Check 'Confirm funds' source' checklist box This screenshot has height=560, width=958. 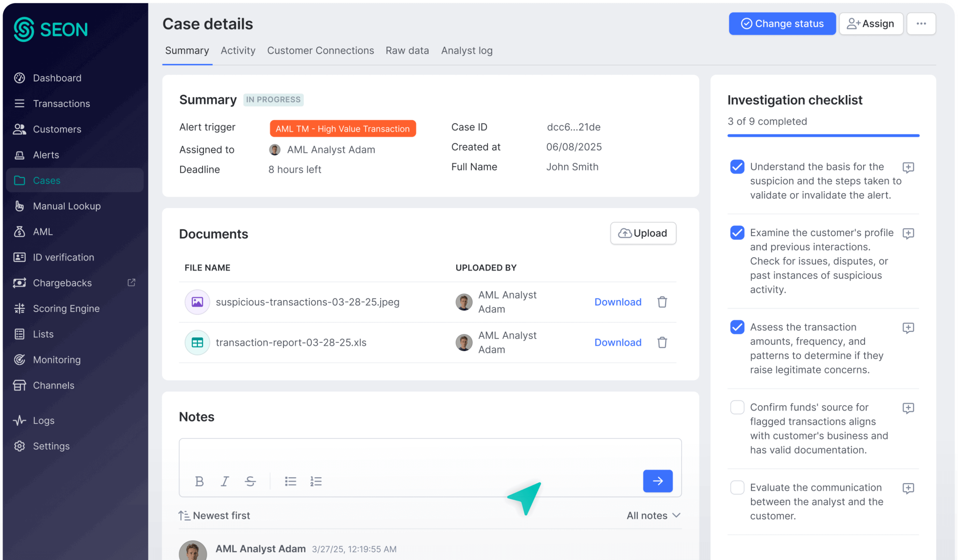coord(737,407)
